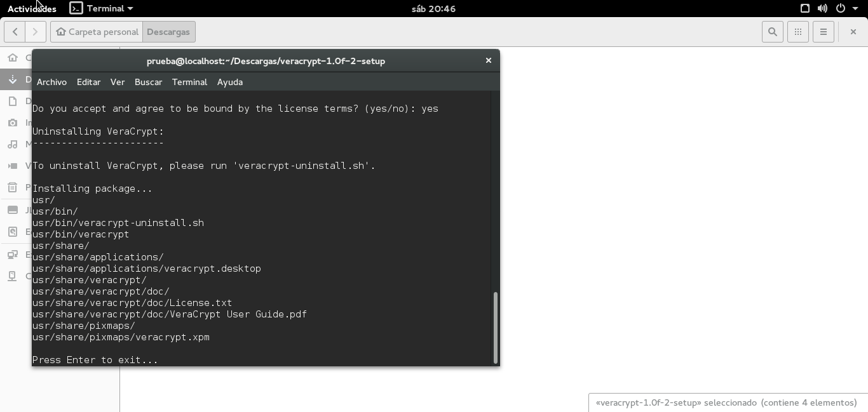Switch file manager to grid view

798,32
